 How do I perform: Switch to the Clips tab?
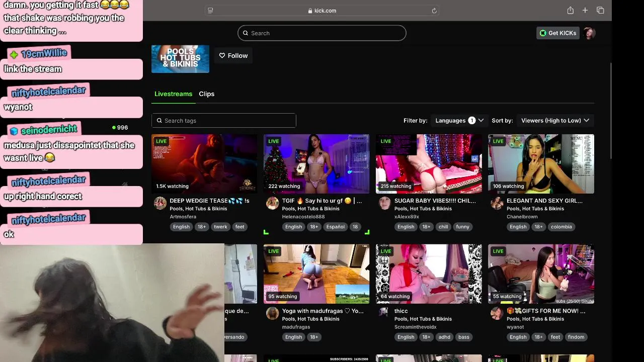tap(207, 94)
